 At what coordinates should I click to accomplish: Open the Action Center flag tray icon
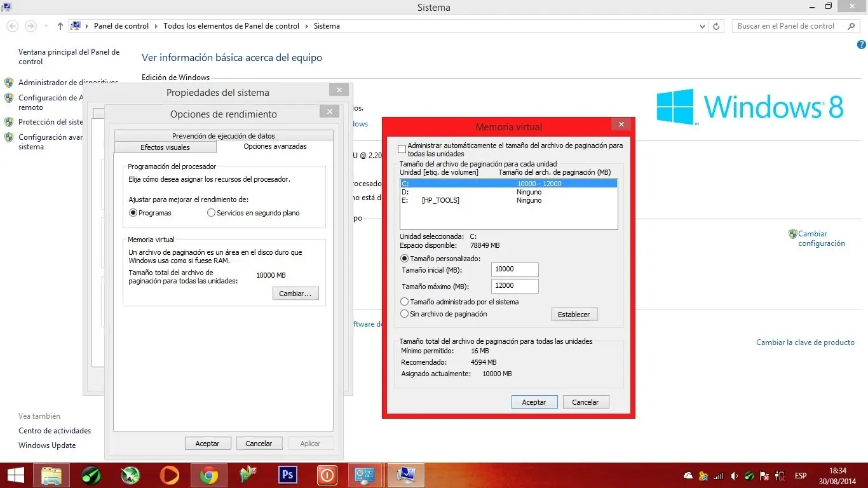(765, 475)
